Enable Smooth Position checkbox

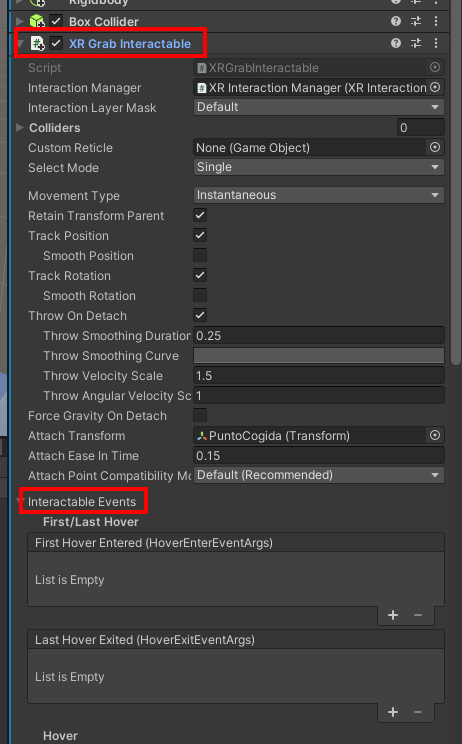[x=200, y=255]
